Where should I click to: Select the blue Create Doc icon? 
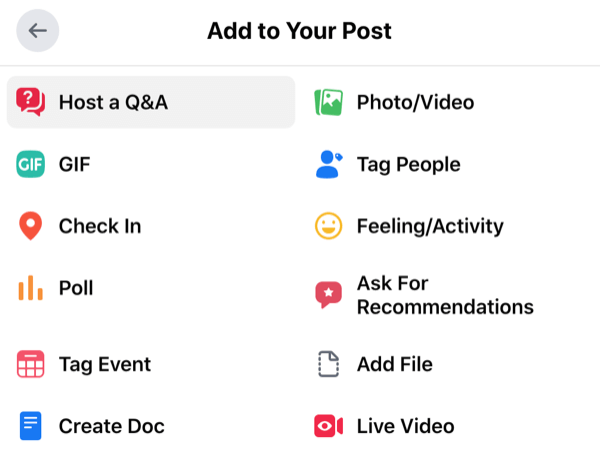click(31, 426)
